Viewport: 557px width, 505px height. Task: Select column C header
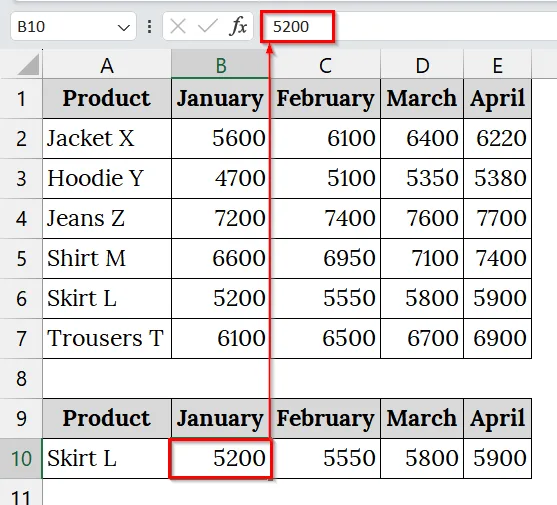coord(325,64)
